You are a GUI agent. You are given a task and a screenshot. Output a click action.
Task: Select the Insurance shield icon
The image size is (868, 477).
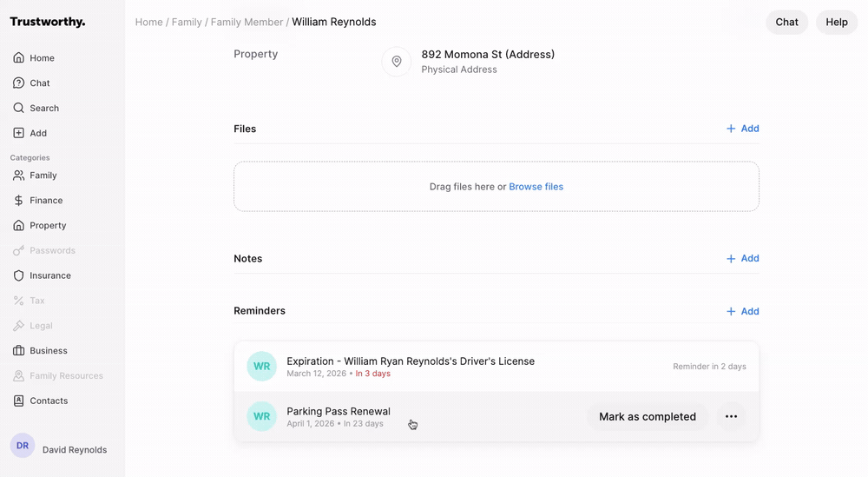pyautogui.click(x=18, y=275)
